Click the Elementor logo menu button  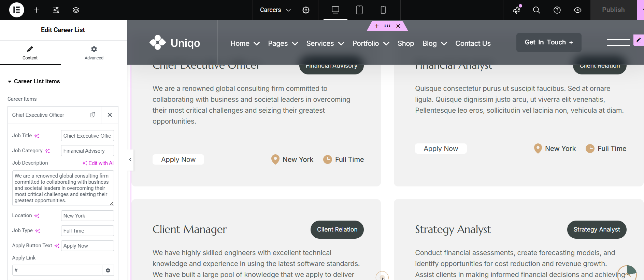(x=16, y=10)
